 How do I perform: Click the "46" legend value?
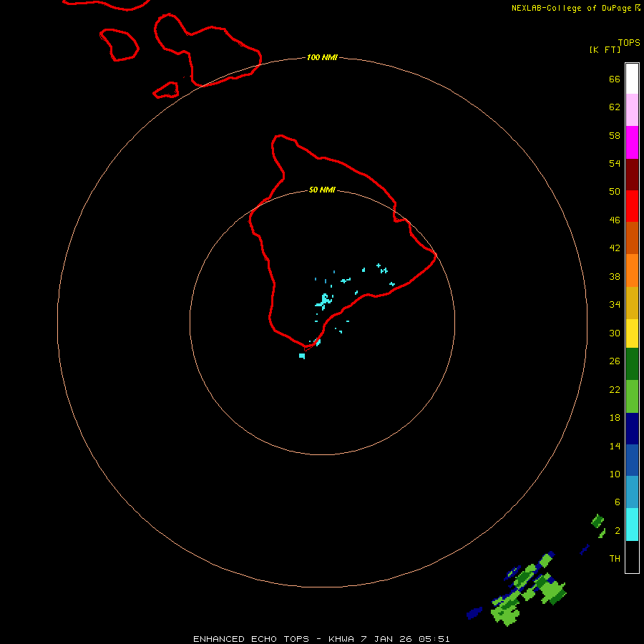(615, 220)
